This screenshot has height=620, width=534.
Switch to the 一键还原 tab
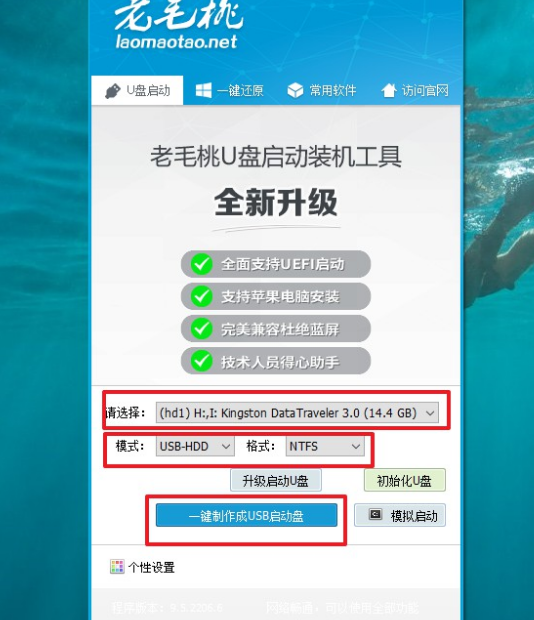click(x=230, y=91)
